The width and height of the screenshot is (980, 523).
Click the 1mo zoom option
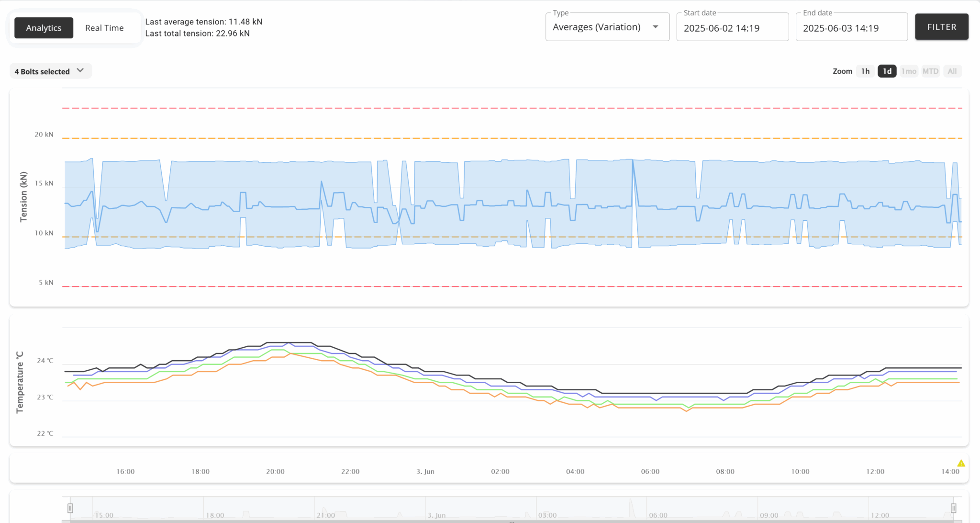pos(909,71)
